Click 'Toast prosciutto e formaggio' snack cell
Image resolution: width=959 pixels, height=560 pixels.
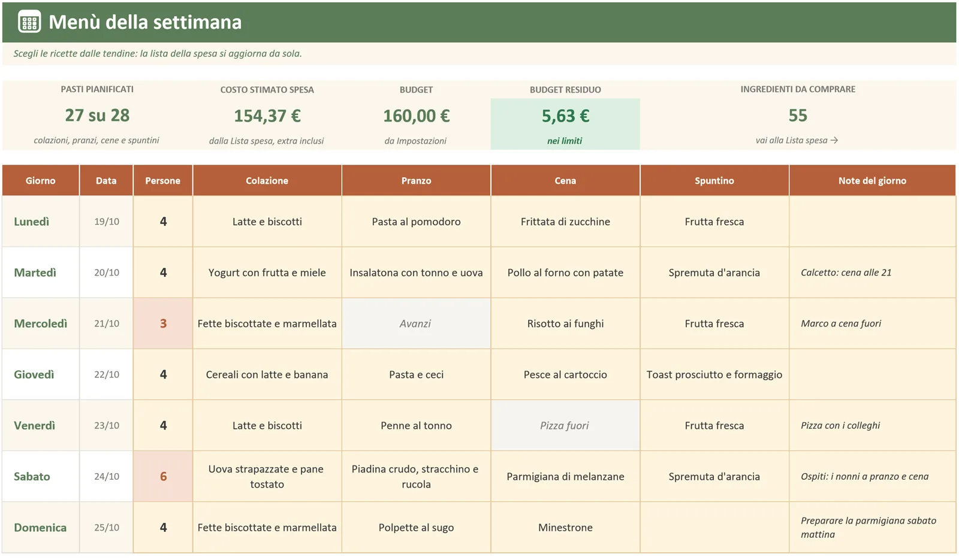714,374
